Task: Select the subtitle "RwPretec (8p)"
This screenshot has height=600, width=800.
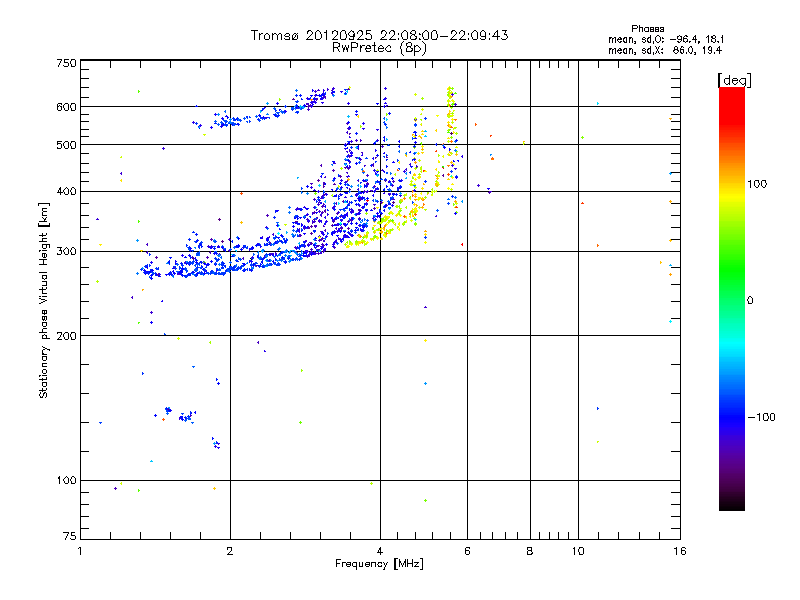Action: click(x=379, y=48)
